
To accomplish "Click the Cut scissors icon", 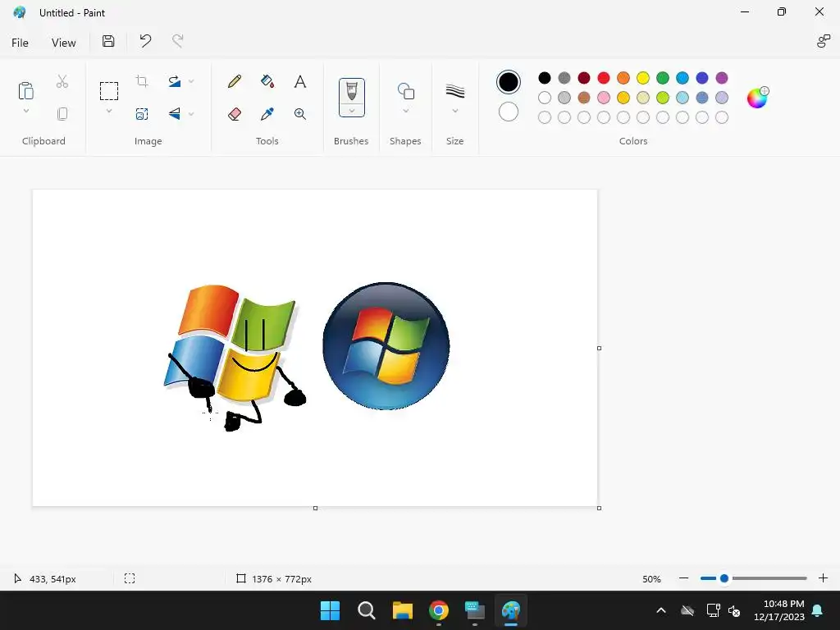I will pyautogui.click(x=62, y=81).
